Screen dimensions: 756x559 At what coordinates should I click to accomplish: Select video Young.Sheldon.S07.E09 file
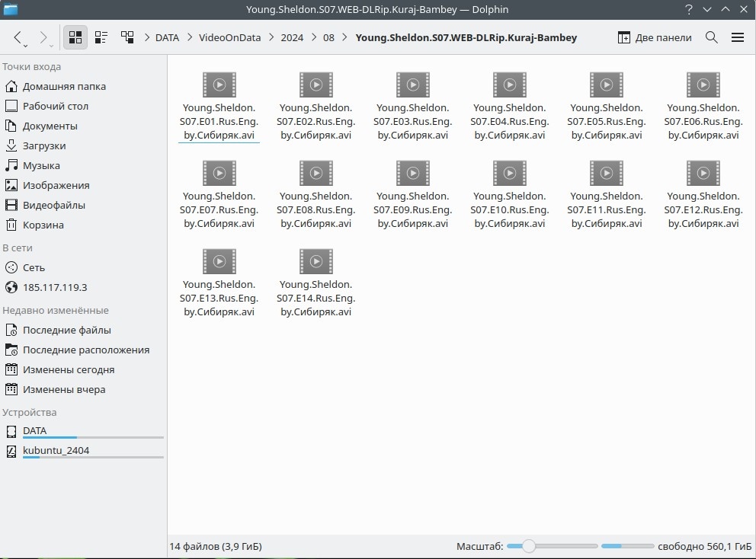click(413, 195)
